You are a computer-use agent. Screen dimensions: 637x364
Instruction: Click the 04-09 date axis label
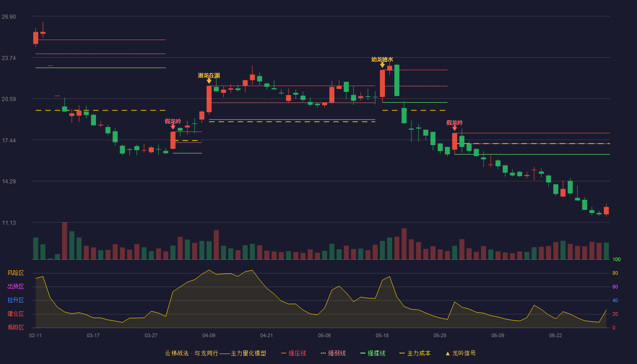tap(209, 335)
